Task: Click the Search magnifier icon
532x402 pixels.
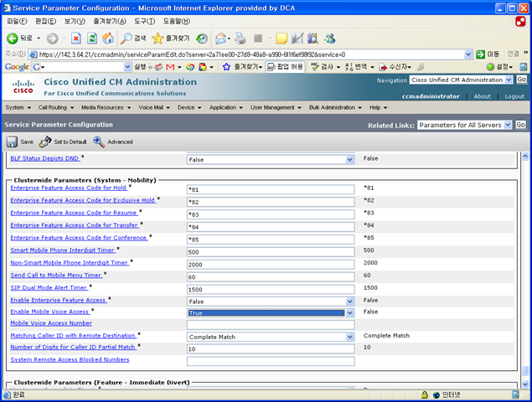Action: [x=127, y=39]
